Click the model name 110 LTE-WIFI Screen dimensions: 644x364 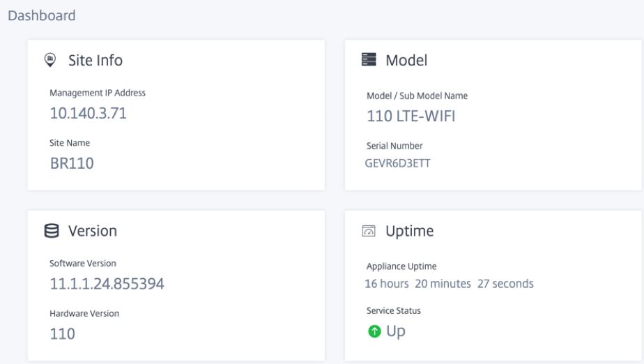[411, 116]
